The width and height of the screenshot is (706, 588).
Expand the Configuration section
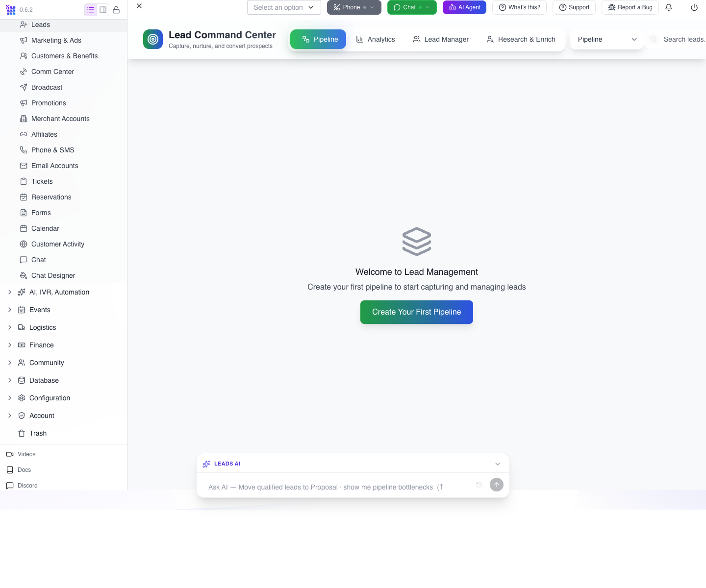coord(10,398)
